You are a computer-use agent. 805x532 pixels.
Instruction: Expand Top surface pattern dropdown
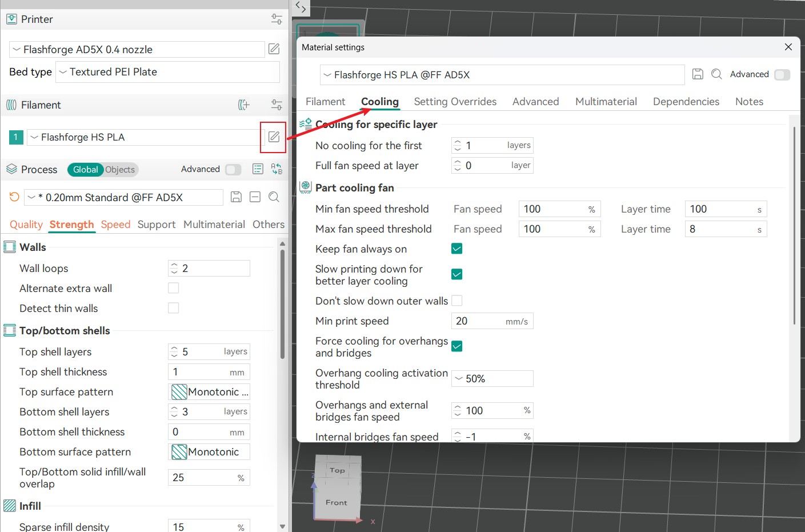pyautogui.click(x=210, y=392)
